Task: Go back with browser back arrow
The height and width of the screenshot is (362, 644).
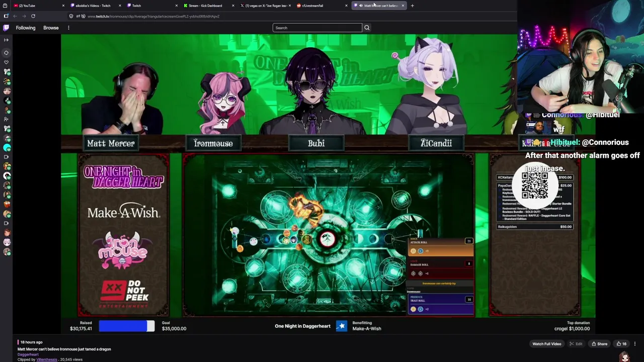Action: coord(15,16)
